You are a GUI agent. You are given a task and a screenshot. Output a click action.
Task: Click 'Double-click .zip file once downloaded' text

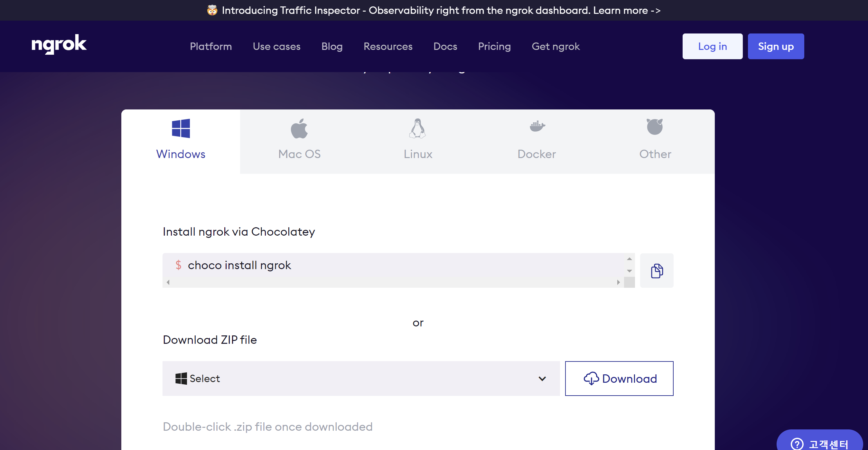(x=267, y=427)
